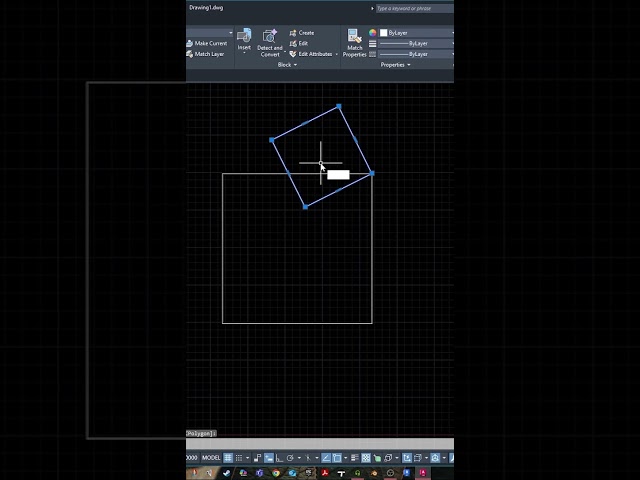
Task: Click the MODEL space button
Action: click(211, 458)
